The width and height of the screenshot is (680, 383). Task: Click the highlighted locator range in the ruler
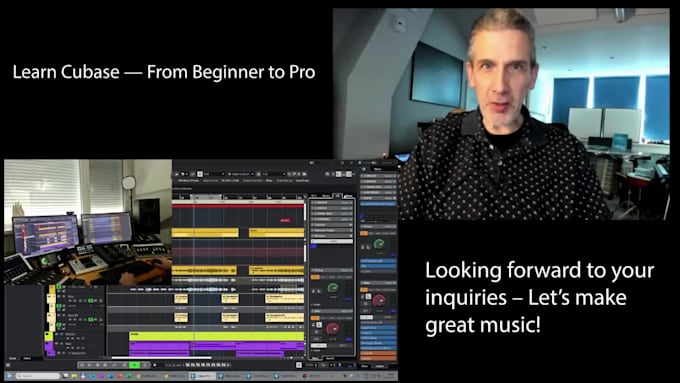207,197
